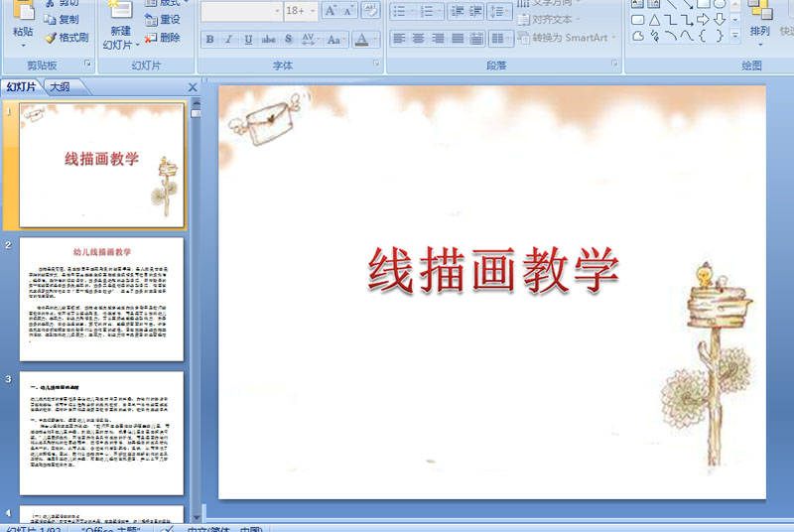Click the 粘贴 (Paste) icon
Image resolution: width=794 pixels, height=532 pixels.
point(23,10)
